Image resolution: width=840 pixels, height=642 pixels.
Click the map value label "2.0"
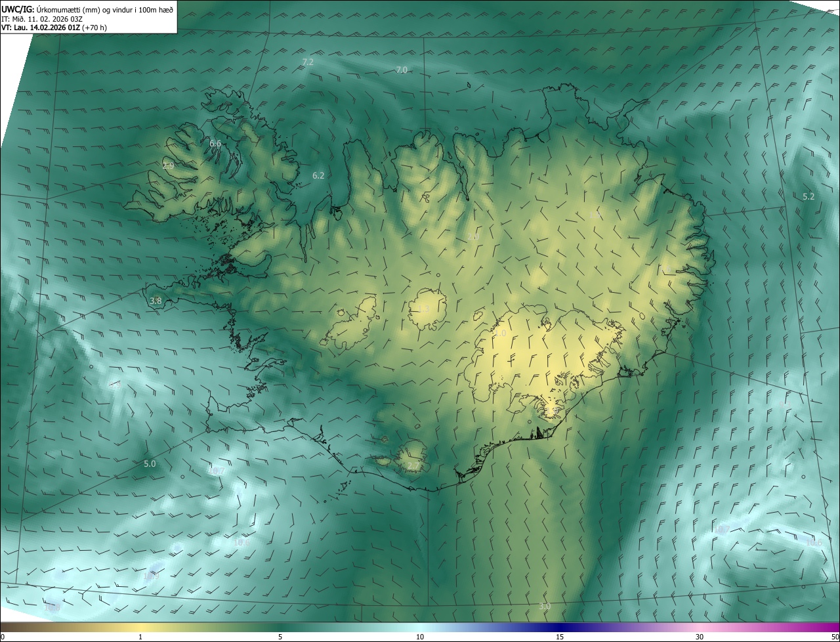(x=473, y=236)
